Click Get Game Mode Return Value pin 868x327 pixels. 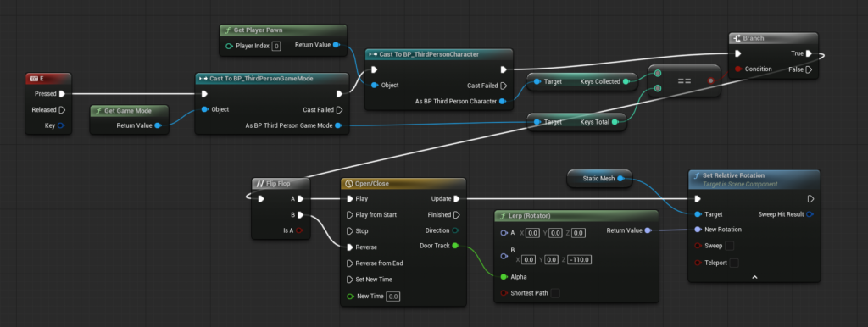tap(158, 125)
